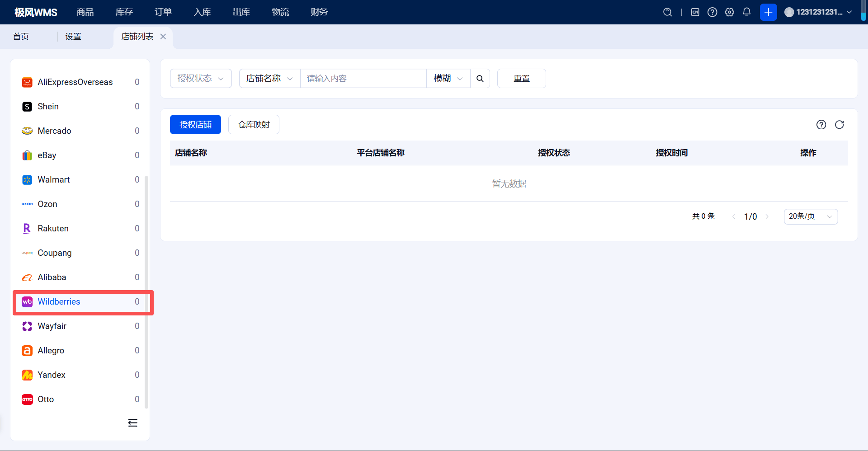Check the notifications bell icon
Viewport: 868px width, 451px height.
[x=747, y=12]
